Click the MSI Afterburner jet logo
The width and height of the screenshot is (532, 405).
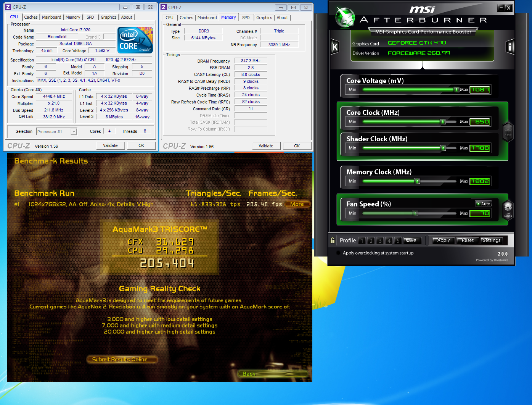point(345,18)
